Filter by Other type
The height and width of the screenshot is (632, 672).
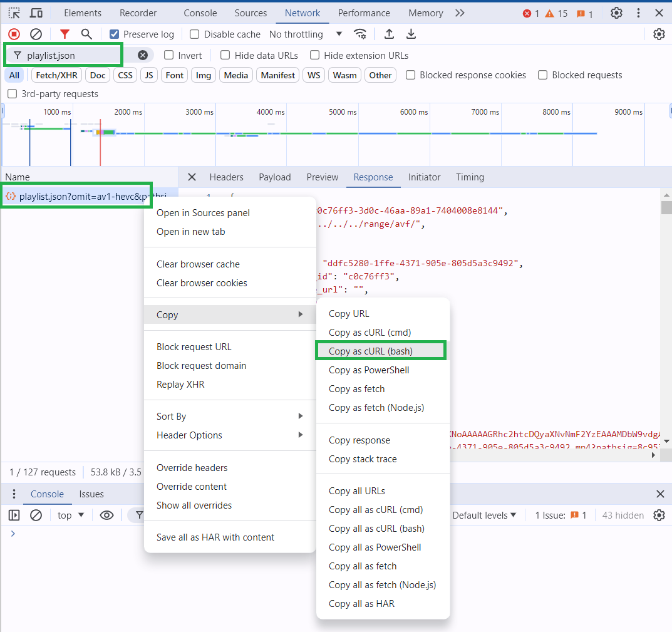pyautogui.click(x=380, y=75)
